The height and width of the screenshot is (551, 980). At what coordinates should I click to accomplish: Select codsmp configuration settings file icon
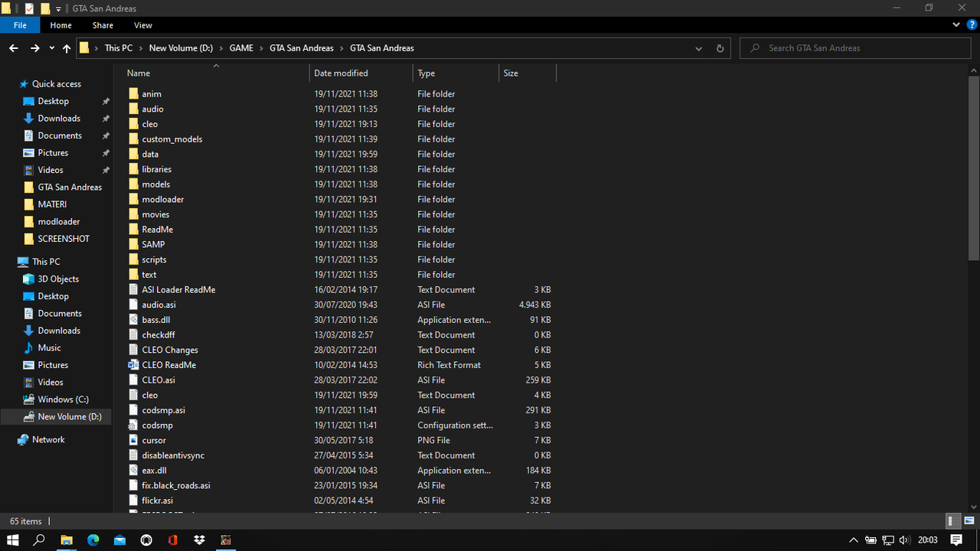(133, 425)
